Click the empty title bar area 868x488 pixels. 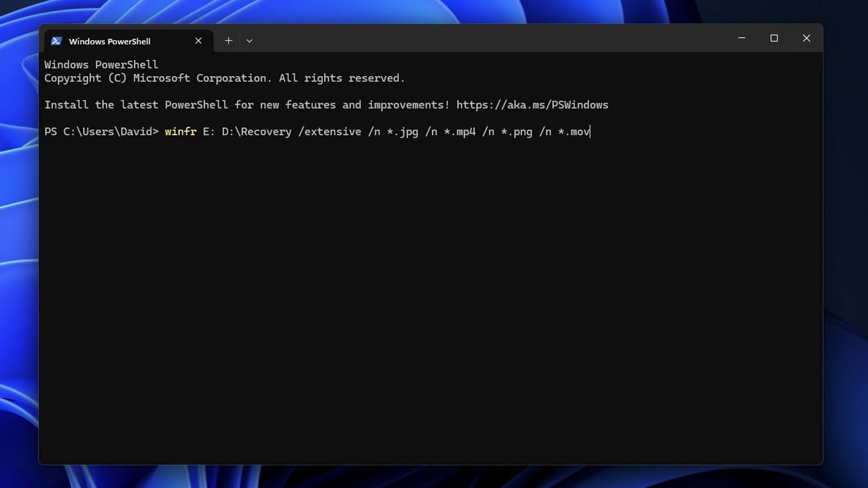point(493,38)
